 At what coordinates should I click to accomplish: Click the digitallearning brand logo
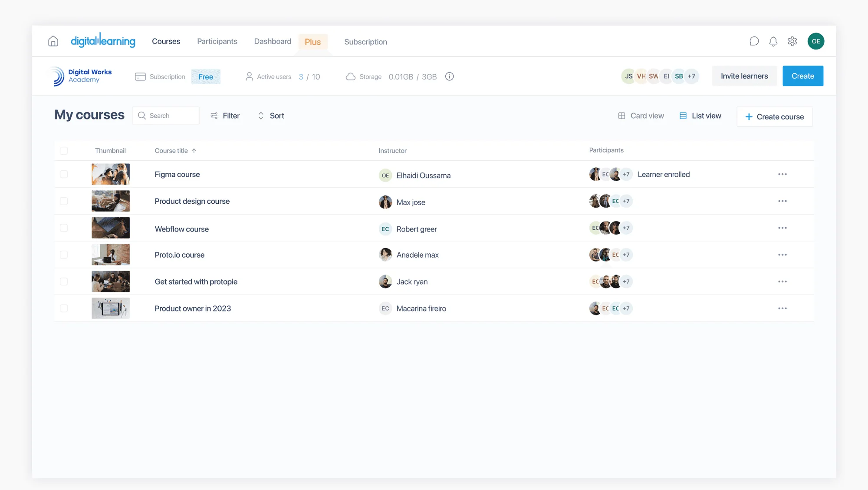(103, 40)
